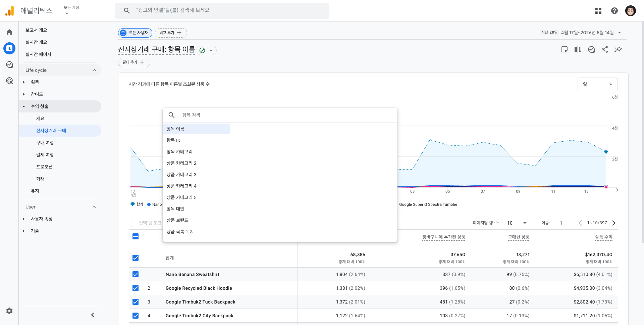Click the plus icon on 필터 추가
The image size is (644, 325).
142,62
